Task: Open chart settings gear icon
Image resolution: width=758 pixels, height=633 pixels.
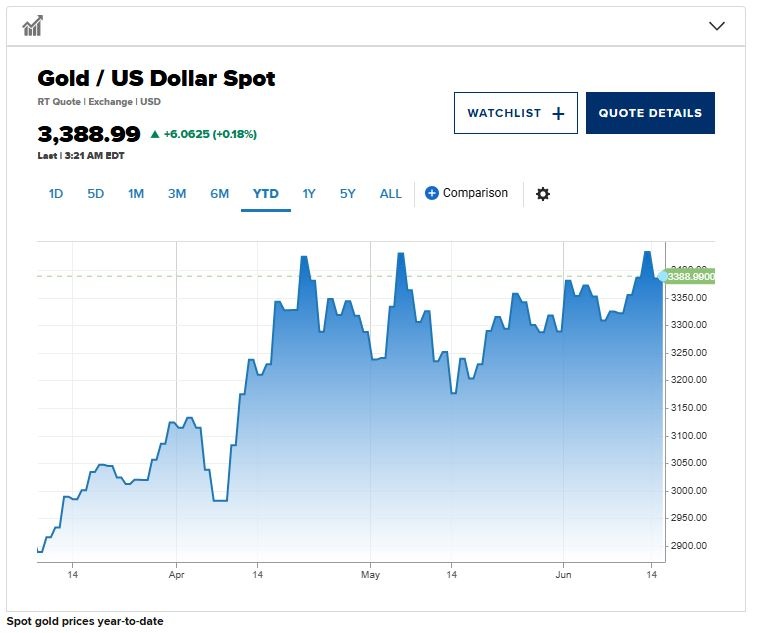Action: (543, 194)
